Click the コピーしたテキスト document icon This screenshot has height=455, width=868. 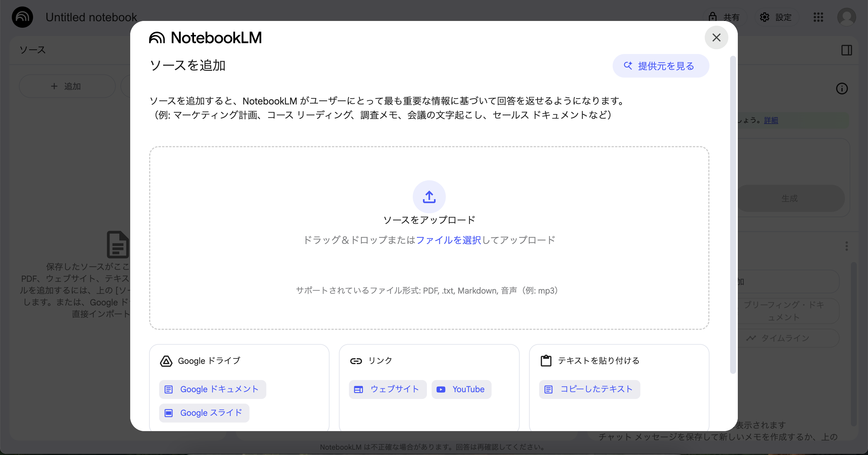click(x=548, y=390)
